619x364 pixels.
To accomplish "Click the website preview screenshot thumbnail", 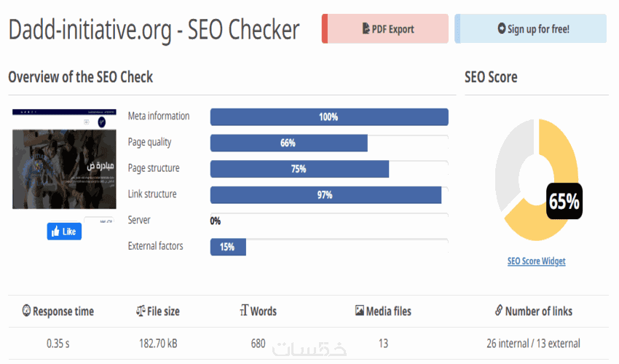I will pyautogui.click(x=64, y=158).
